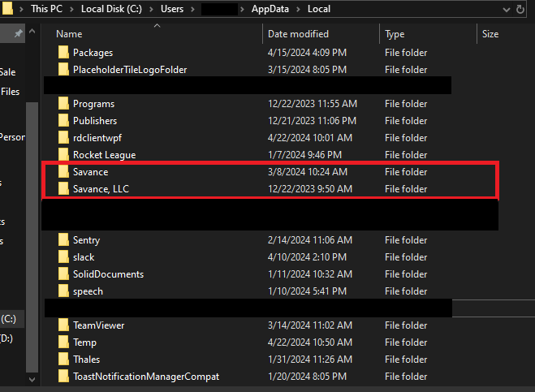Click the Programs folder icon
The image size is (535, 392).
pyautogui.click(x=63, y=104)
